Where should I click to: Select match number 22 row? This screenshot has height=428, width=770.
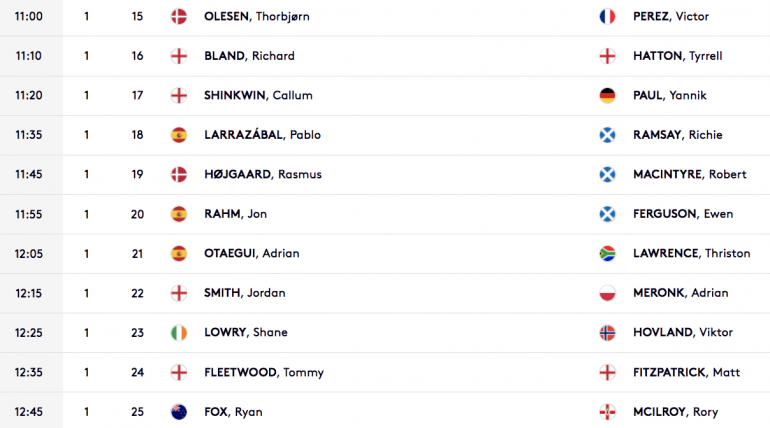(385, 294)
